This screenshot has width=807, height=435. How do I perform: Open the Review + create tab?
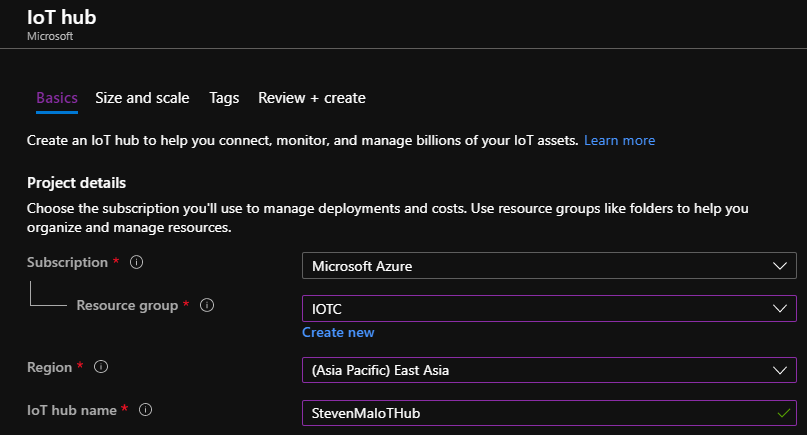[312, 98]
